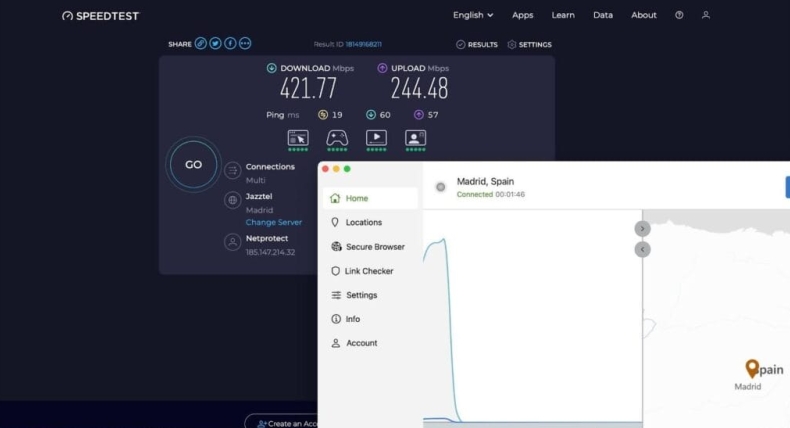This screenshot has width=790, height=428.
Task: Open the Apps menu item
Action: coord(522,15)
